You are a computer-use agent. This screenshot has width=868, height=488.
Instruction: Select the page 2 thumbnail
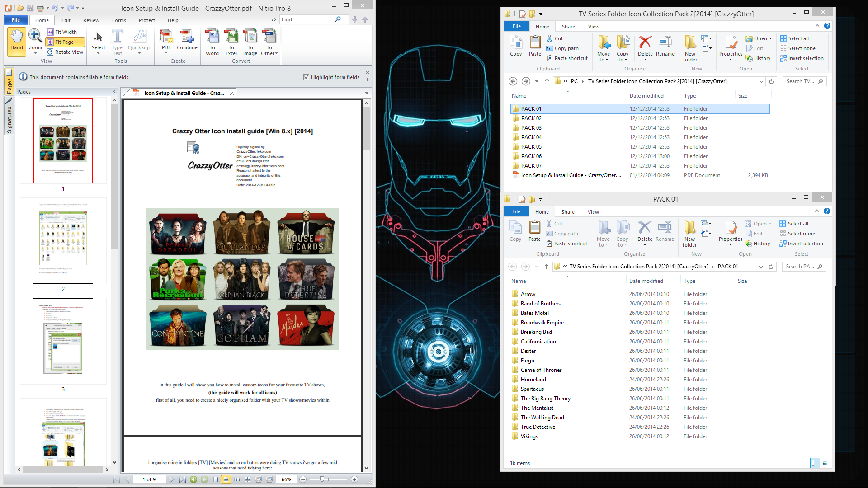click(x=63, y=241)
